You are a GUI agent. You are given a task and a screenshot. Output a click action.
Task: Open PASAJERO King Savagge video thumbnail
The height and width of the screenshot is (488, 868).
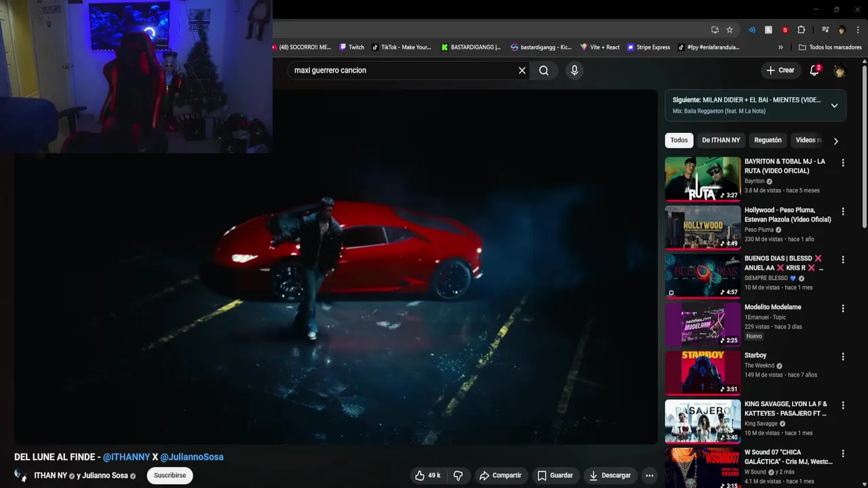[x=703, y=422]
